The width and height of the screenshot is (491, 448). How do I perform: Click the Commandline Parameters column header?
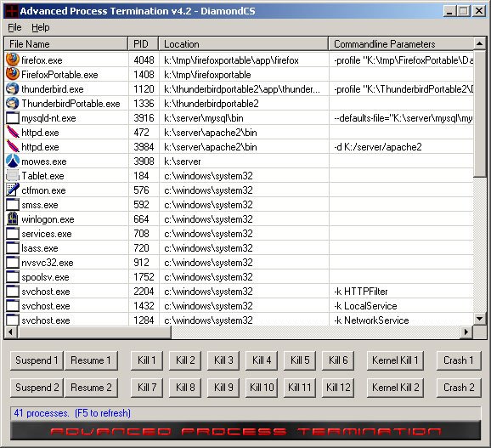pos(401,44)
